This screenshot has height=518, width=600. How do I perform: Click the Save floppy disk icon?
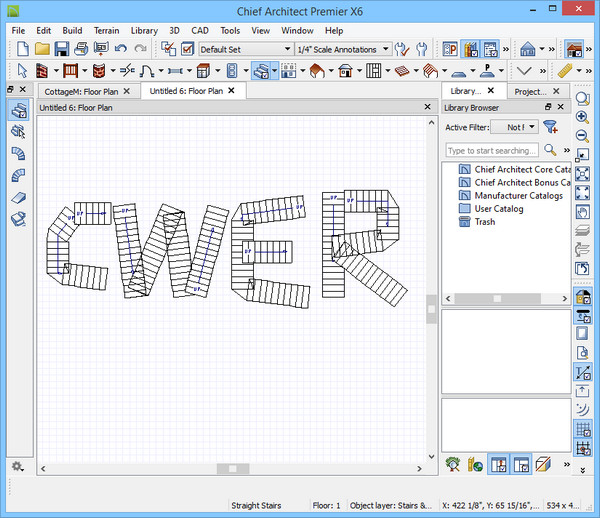coord(62,48)
